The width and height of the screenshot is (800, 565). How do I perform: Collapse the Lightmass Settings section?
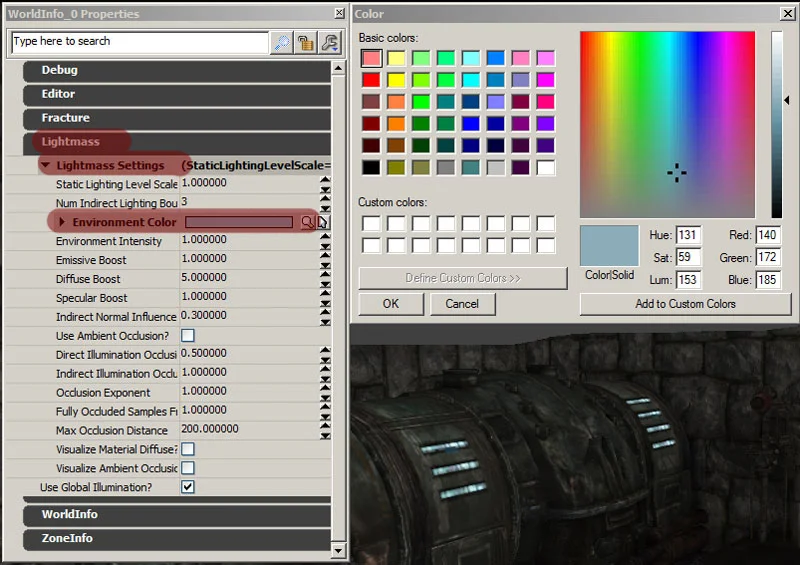45,165
